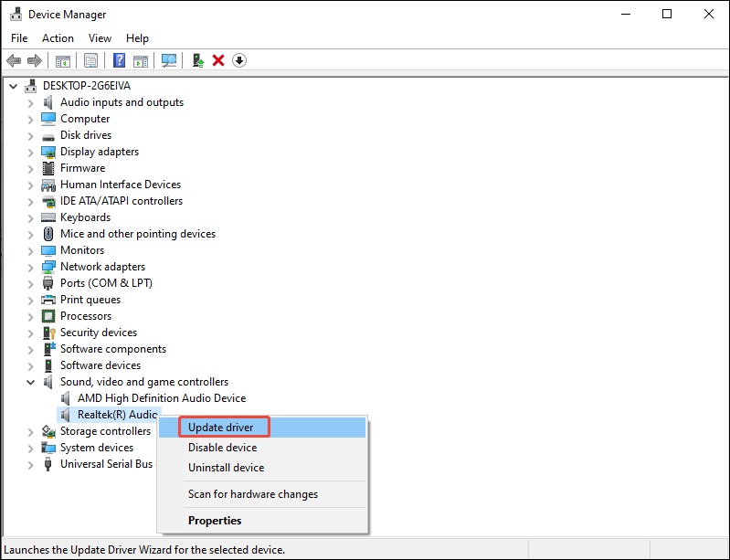This screenshot has width=730, height=560.
Task: Open Properties from the context menu
Action: click(262, 521)
